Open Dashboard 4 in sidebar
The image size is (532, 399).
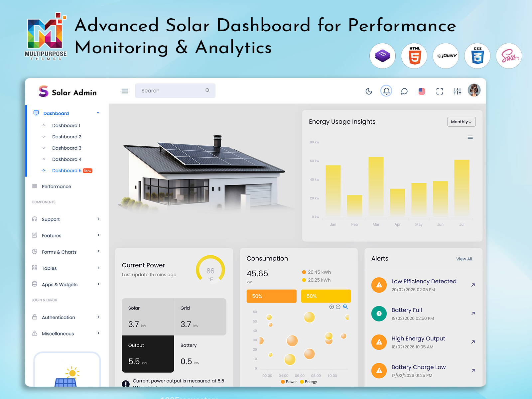click(67, 159)
